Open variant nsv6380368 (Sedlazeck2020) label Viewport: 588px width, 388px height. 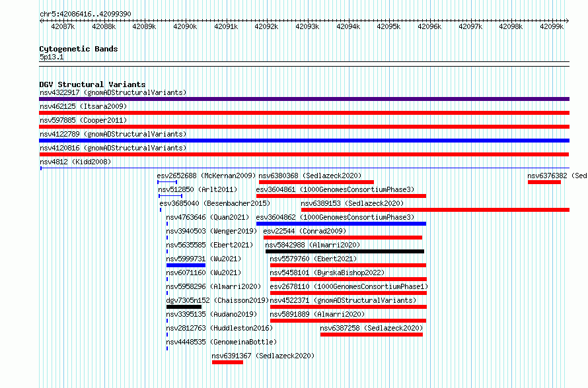pyautogui.click(x=310, y=176)
